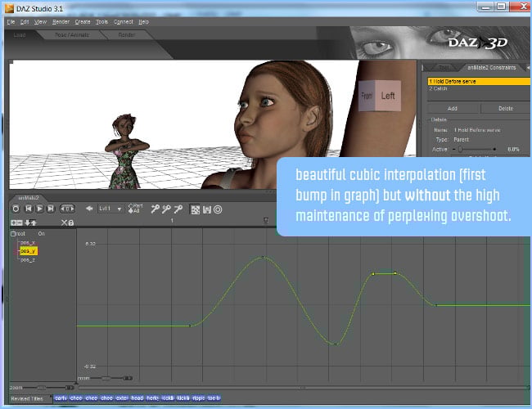The height and width of the screenshot is (409, 532).
Task: Play the aniMate2 animation
Action: pos(39,209)
